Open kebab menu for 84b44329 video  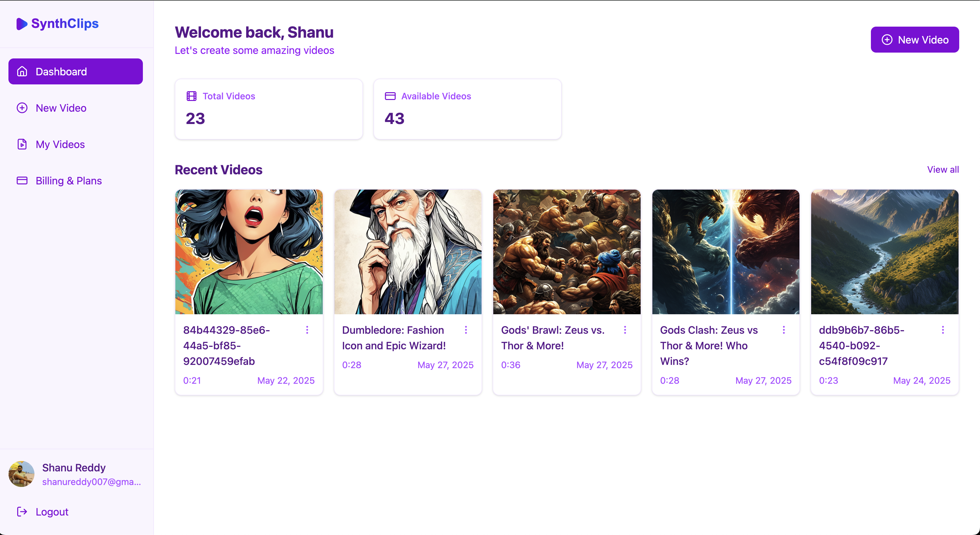[x=307, y=330]
